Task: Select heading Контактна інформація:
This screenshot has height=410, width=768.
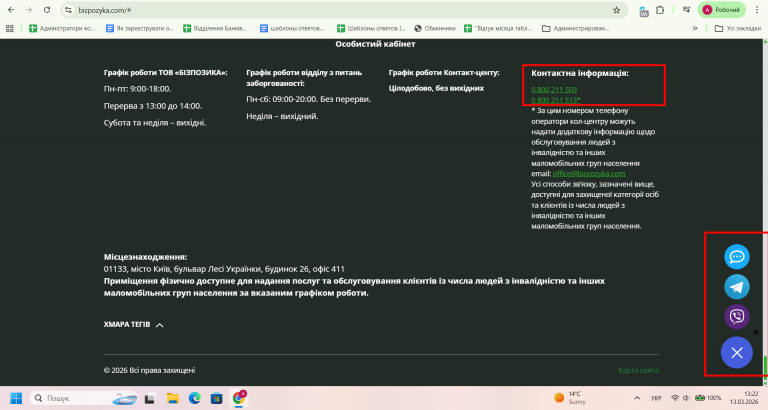Action: (580, 73)
